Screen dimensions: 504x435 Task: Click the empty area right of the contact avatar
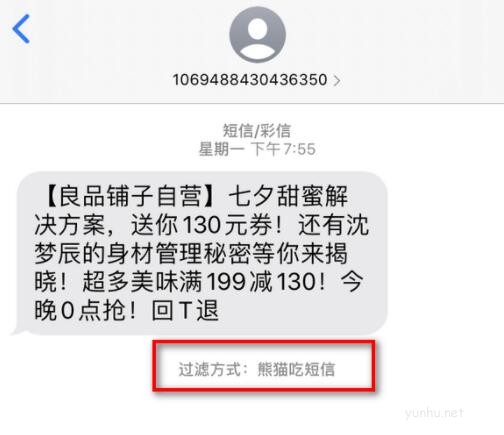point(393,35)
